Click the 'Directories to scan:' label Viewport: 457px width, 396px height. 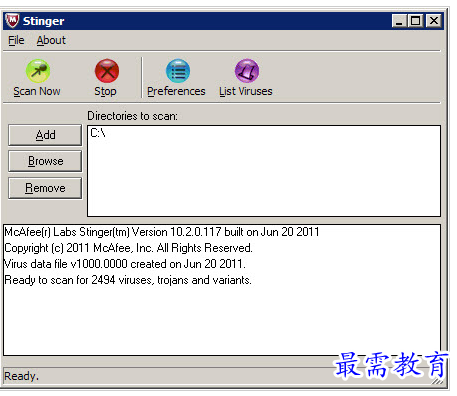pos(133,116)
